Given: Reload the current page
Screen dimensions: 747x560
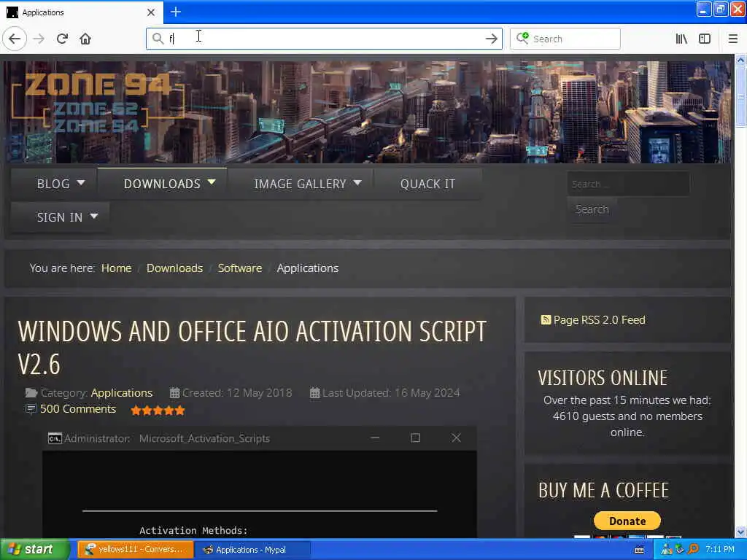Looking at the screenshot, I should tap(62, 39).
